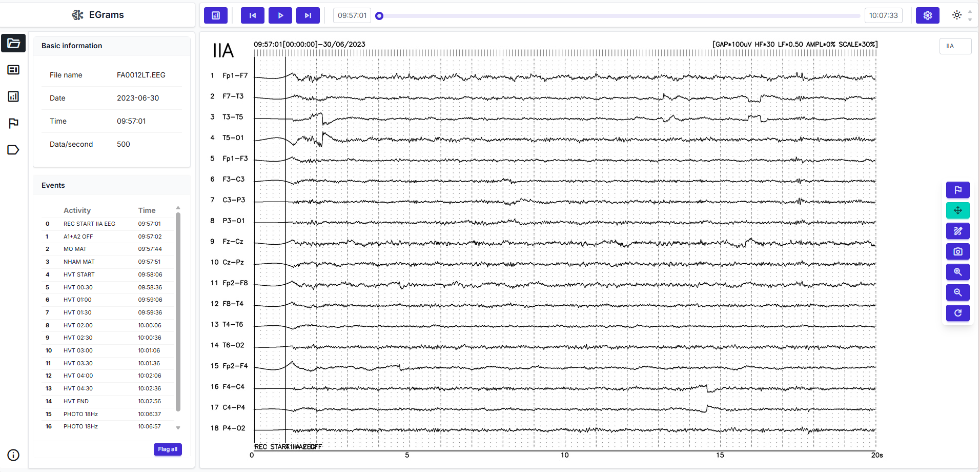Open the IIA montage dropdown
Screen dimensions: 980x472
tap(955, 46)
